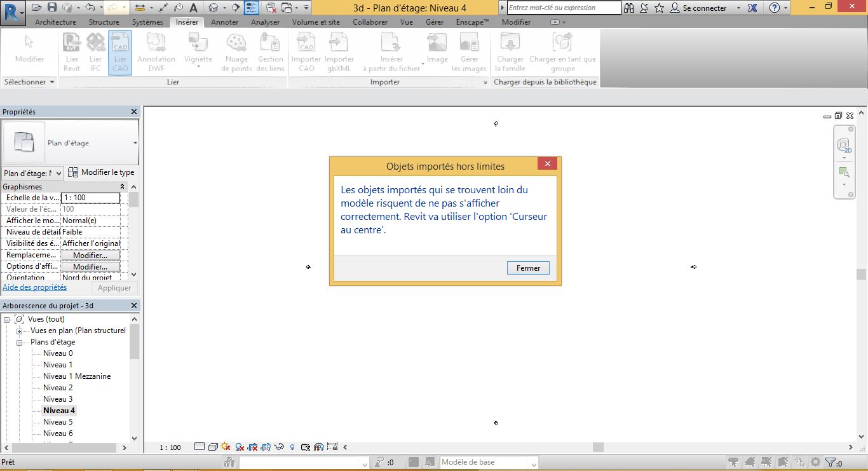This screenshot has width=868, height=471.
Task: Click the Importer CAO icon
Action: 306,53
